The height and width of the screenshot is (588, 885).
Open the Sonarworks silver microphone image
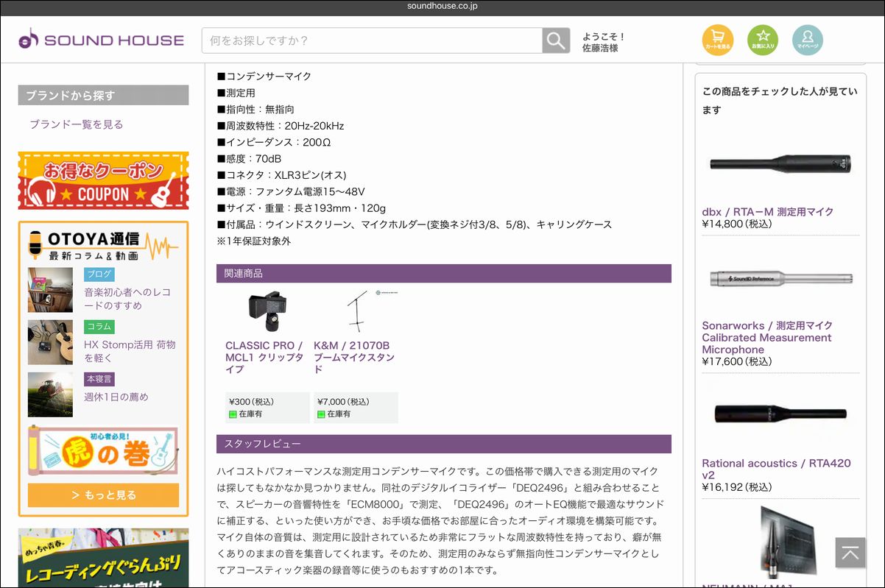(x=780, y=279)
